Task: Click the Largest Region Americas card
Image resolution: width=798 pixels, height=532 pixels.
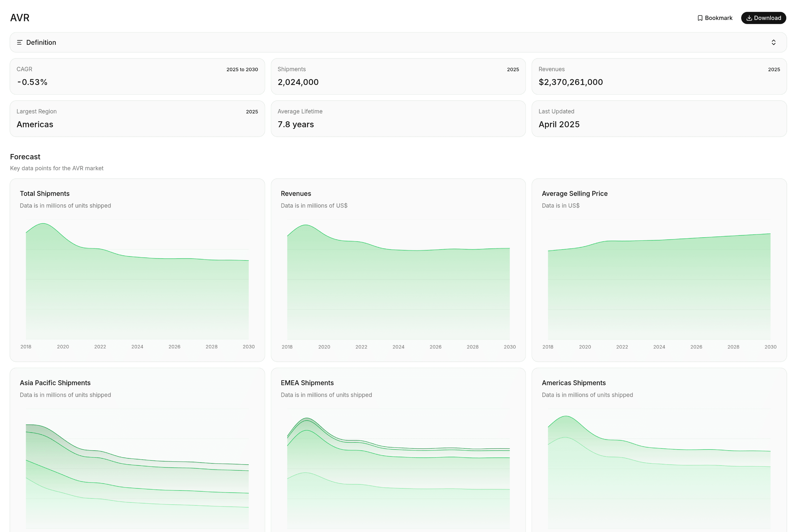Action: (x=137, y=118)
